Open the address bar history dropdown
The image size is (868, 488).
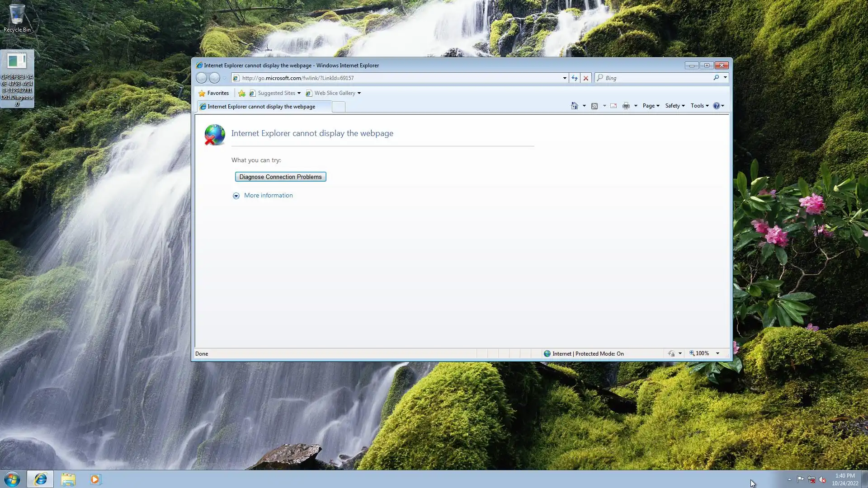pyautogui.click(x=565, y=78)
